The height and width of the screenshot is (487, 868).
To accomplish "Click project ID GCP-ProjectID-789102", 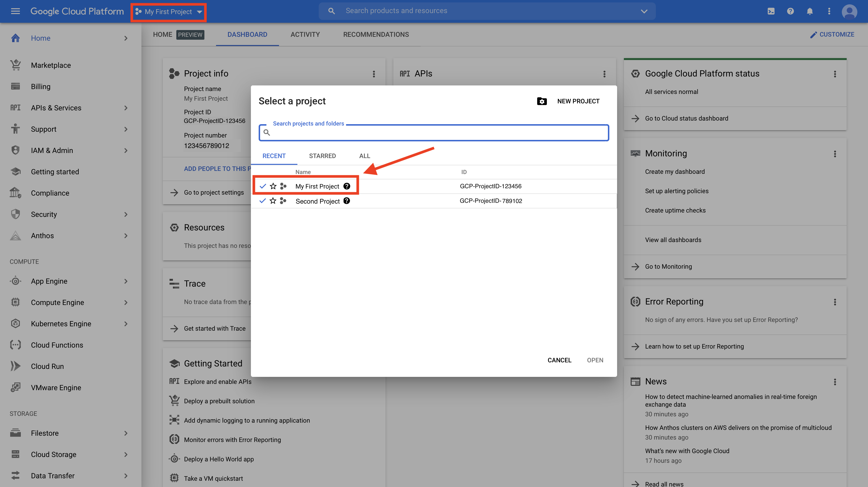I will coord(491,201).
